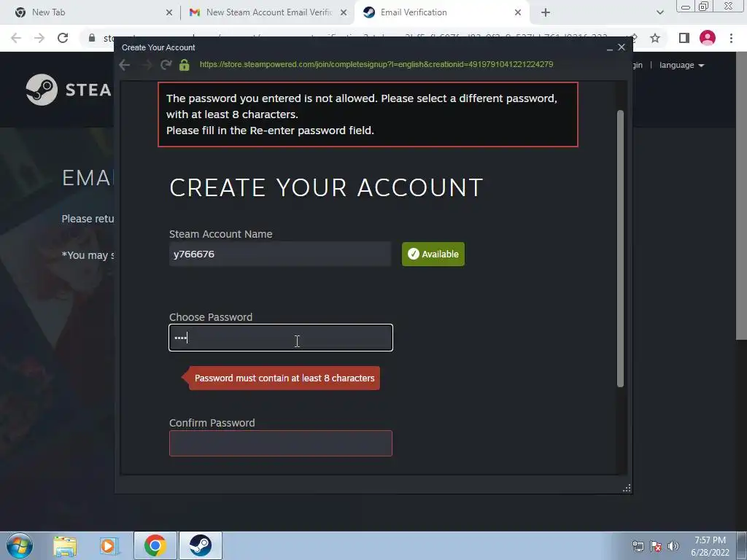Click the volume speaker tray icon

tap(673, 546)
